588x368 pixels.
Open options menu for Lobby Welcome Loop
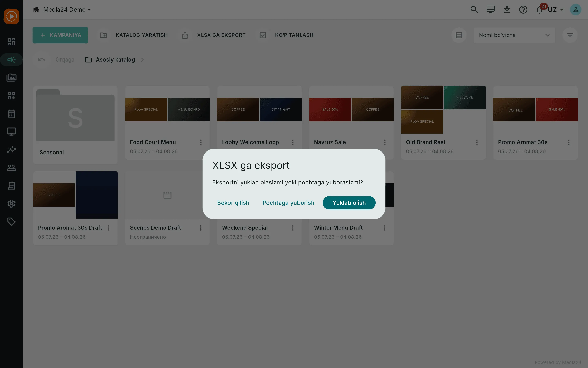[293, 142]
